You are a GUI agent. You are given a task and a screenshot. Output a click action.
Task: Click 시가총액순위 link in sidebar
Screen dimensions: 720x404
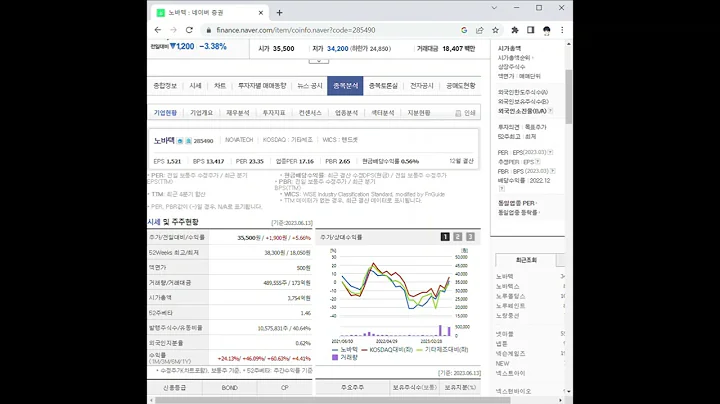click(514, 58)
